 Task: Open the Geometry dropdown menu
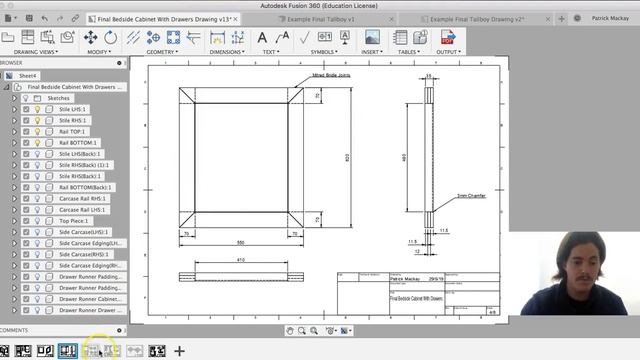162,52
